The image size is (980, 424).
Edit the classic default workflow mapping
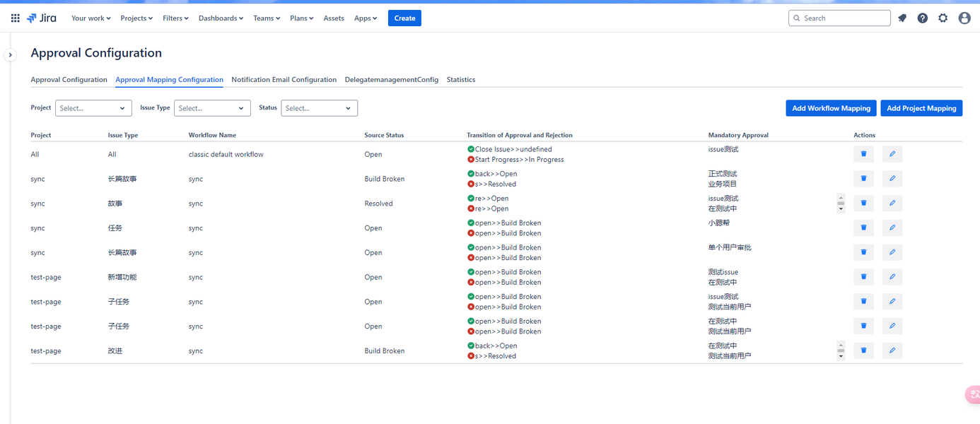(x=892, y=154)
